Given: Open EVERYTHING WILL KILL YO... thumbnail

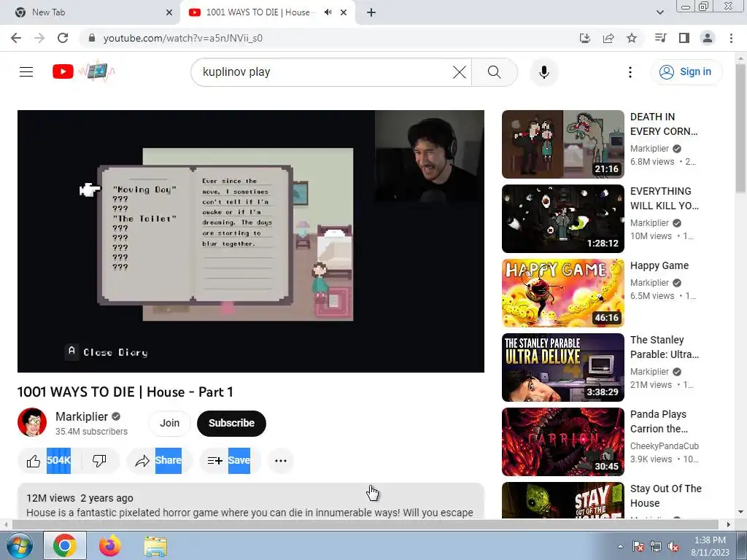Looking at the screenshot, I should [562, 219].
